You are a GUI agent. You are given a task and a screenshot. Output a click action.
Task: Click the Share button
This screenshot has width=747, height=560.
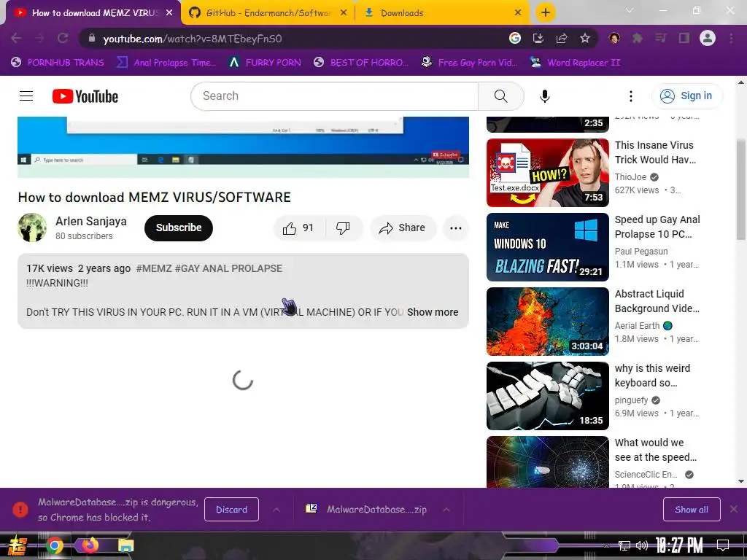click(x=402, y=228)
